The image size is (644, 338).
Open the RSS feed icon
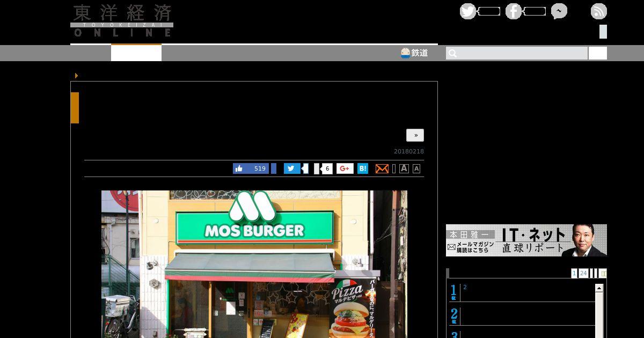coord(599,11)
